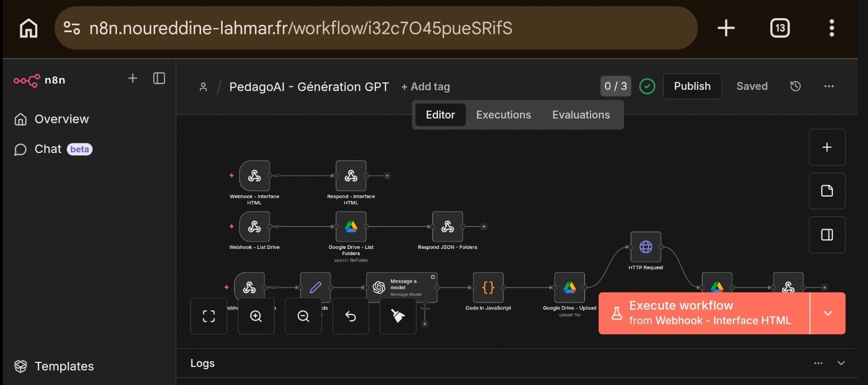
Task: Select the HTTP Request node
Action: click(646, 247)
